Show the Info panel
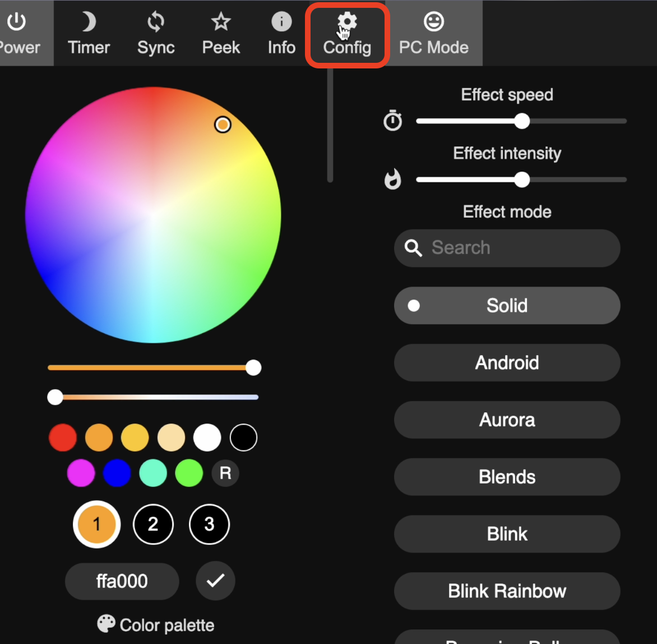657x644 pixels. pos(281,34)
